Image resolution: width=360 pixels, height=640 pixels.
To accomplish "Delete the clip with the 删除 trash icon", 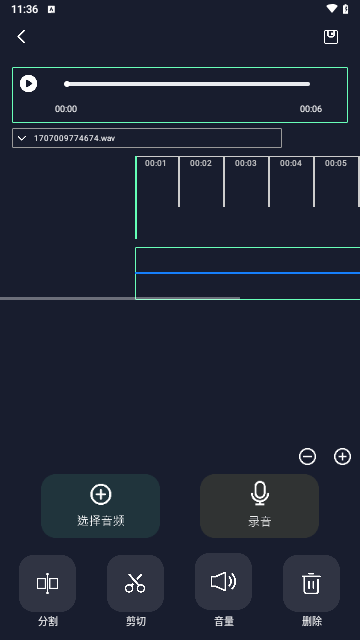I will click(x=311, y=583).
